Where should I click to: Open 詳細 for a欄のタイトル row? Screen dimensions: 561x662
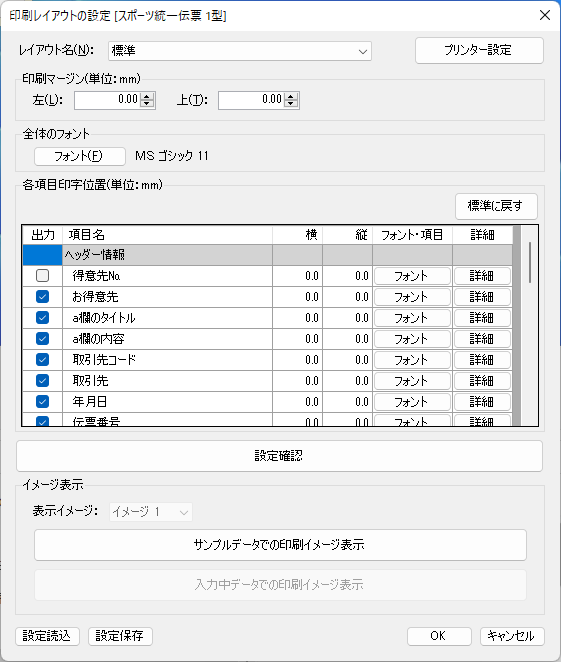pos(482,318)
